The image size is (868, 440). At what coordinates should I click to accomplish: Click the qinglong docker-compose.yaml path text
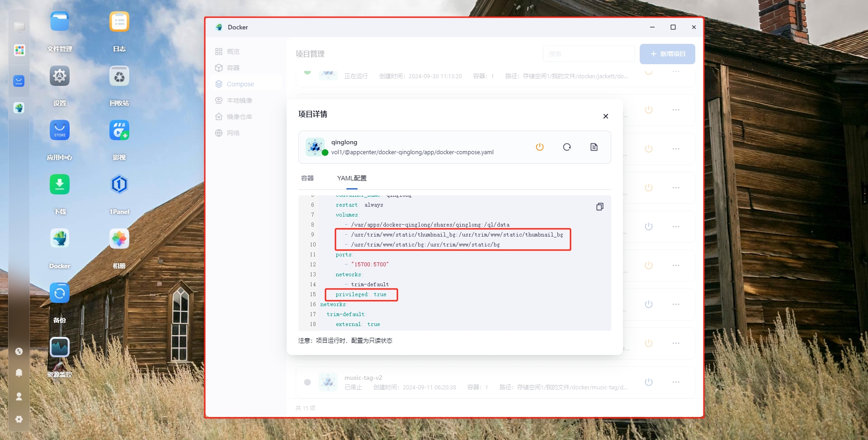[x=412, y=152]
